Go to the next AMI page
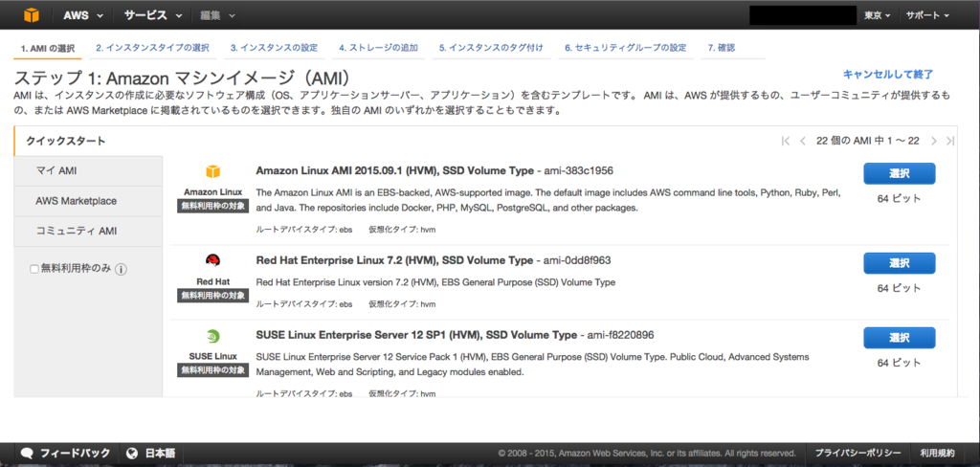 click(934, 141)
